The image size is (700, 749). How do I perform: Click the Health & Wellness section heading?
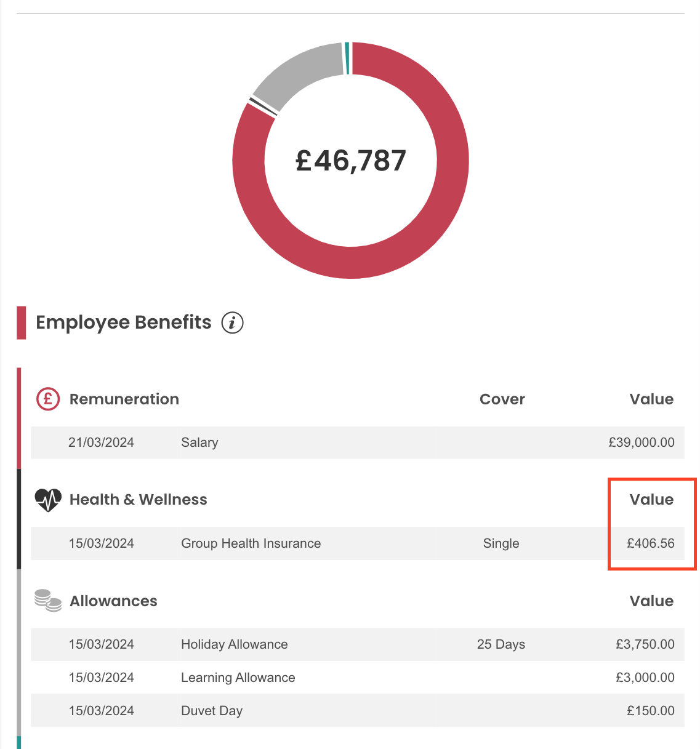click(x=139, y=500)
